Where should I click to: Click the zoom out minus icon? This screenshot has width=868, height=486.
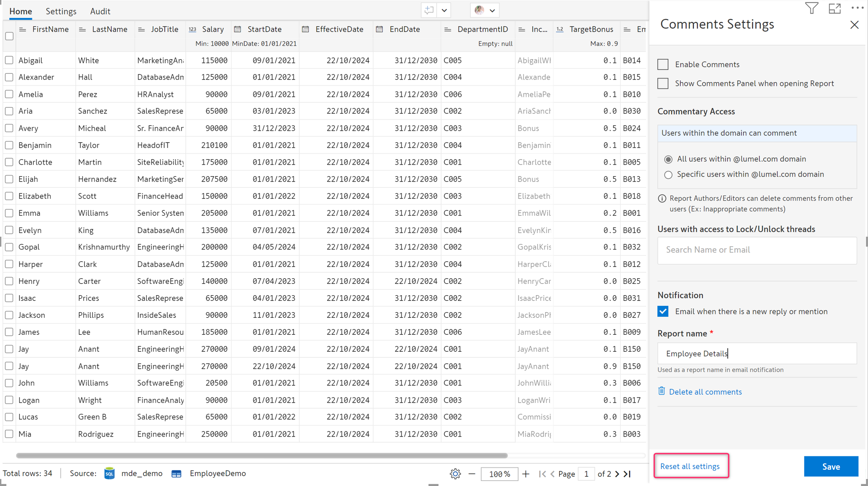tap(472, 474)
